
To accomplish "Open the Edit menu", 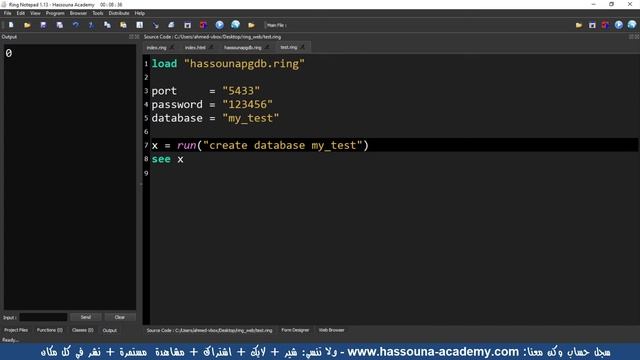I will pyautogui.click(x=20, y=13).
